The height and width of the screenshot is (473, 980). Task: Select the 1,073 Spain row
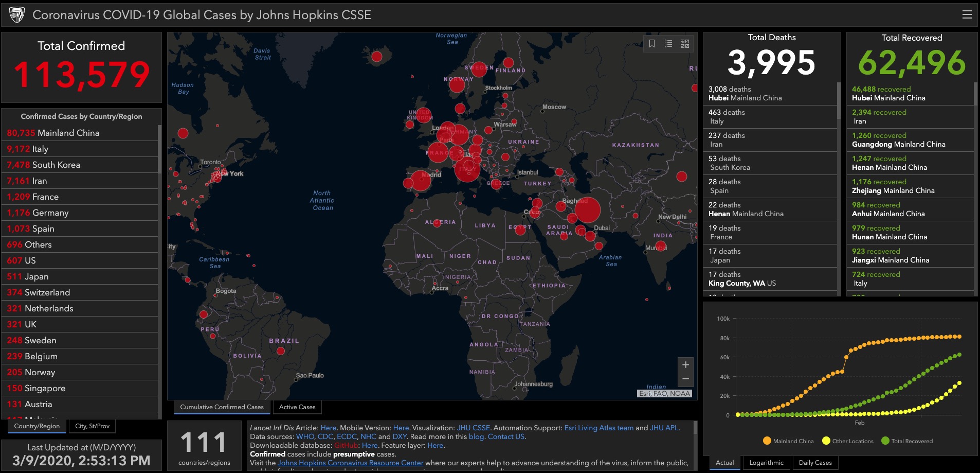click(x=80, y=229)
